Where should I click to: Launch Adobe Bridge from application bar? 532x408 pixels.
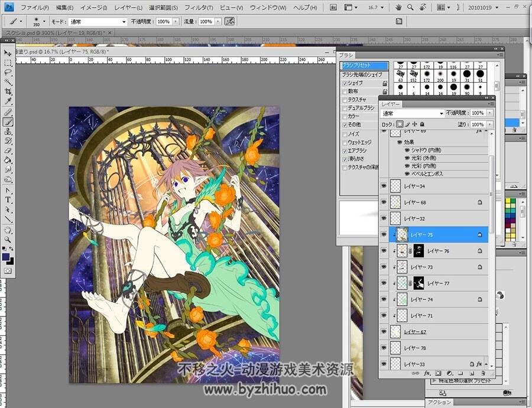(333, 7)
